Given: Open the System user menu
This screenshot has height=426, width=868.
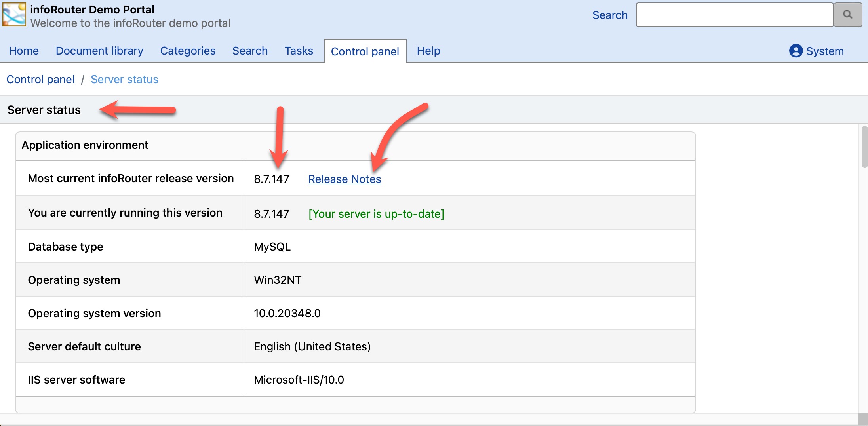Looking at the screenshot, I should pos(817,51).
